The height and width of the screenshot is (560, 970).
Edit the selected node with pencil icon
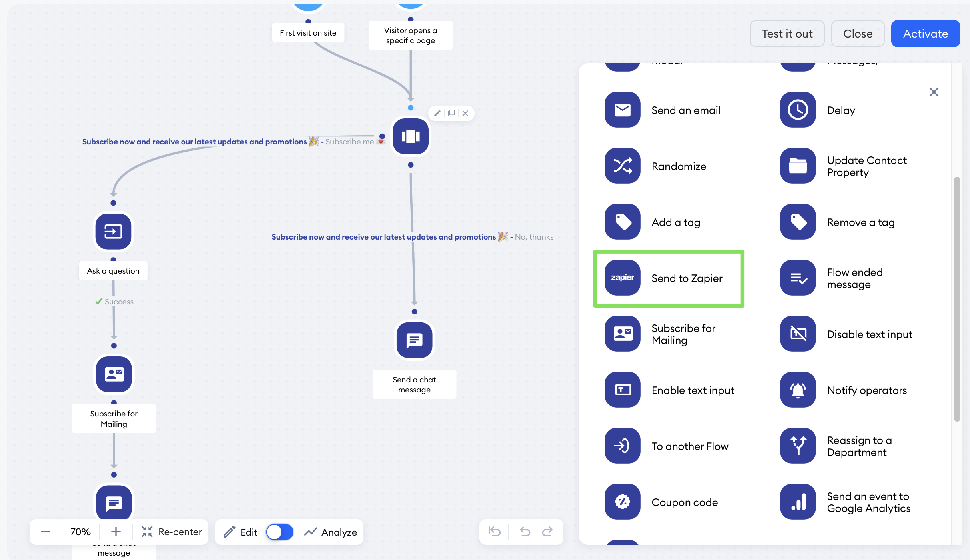point(437,113)
